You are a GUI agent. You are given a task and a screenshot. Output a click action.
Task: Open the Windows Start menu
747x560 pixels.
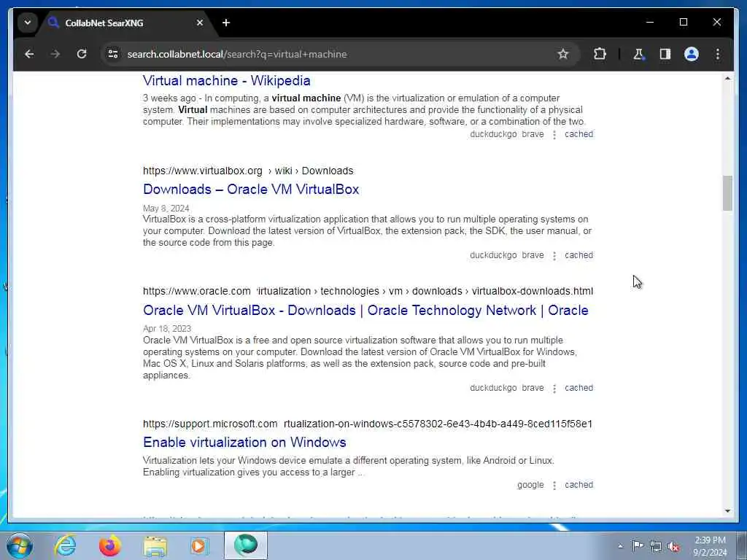(19, 546)
